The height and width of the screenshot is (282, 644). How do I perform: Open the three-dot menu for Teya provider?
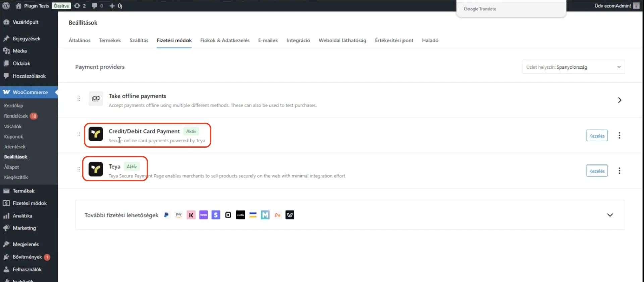coord(619,171)
